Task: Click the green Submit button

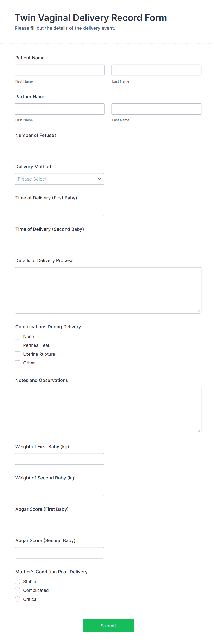Action: (x=108, y=626)
